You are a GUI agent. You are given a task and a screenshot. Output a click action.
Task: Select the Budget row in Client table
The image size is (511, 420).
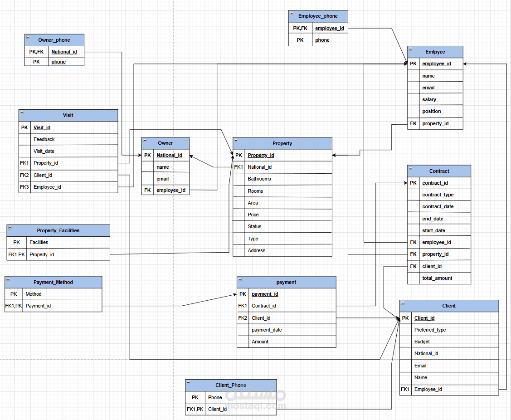pyautogui.click(x=449, y=342)
